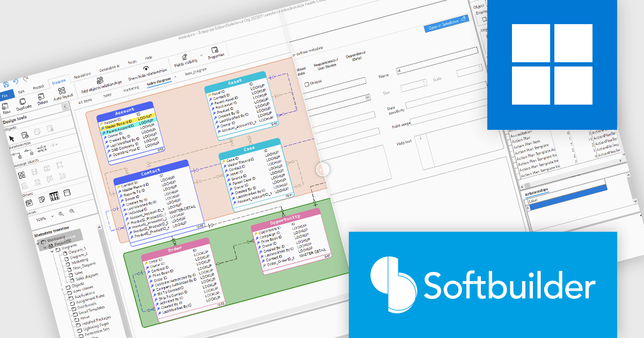The height and width of the screenshot is (338, 644).
Task: Open the Fields visibility dropdown arrow
Action: (x=201, y=55)
